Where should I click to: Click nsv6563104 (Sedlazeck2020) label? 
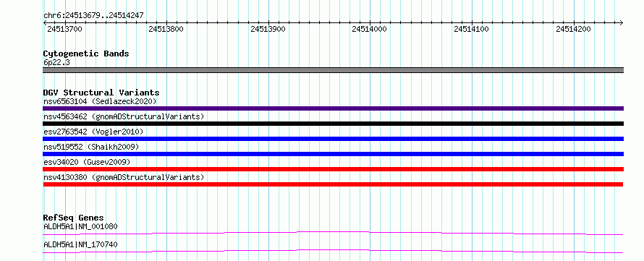click(x=100, y=101)
